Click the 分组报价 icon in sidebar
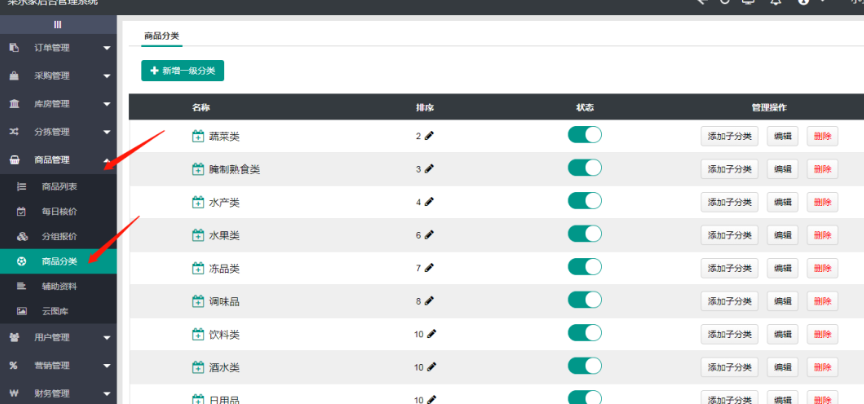The image size is (864, 404). point(21,236)
